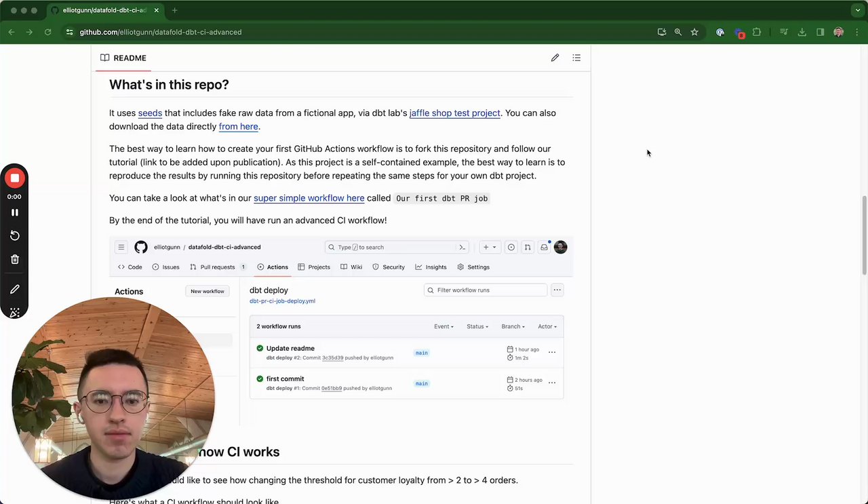The height and width of the screenshot is (504, 868).
Task: Show browser downloads
Action: (802, 32)
